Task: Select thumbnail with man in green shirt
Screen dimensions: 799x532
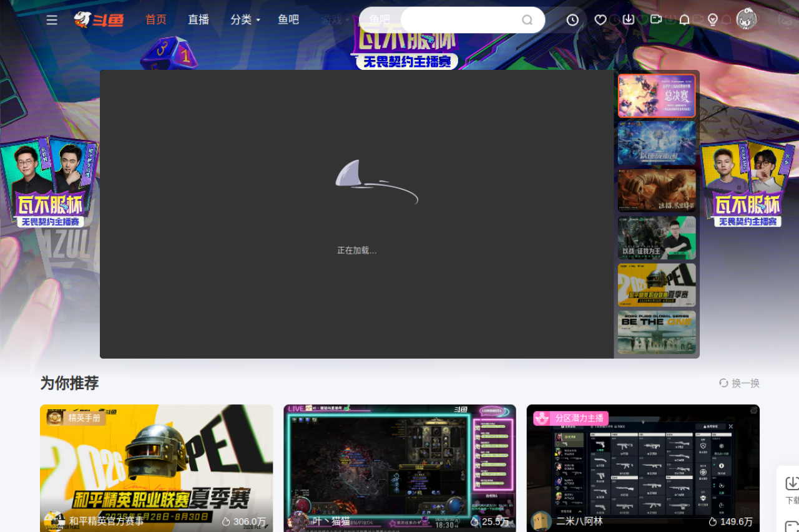Action: click(657, 238)
